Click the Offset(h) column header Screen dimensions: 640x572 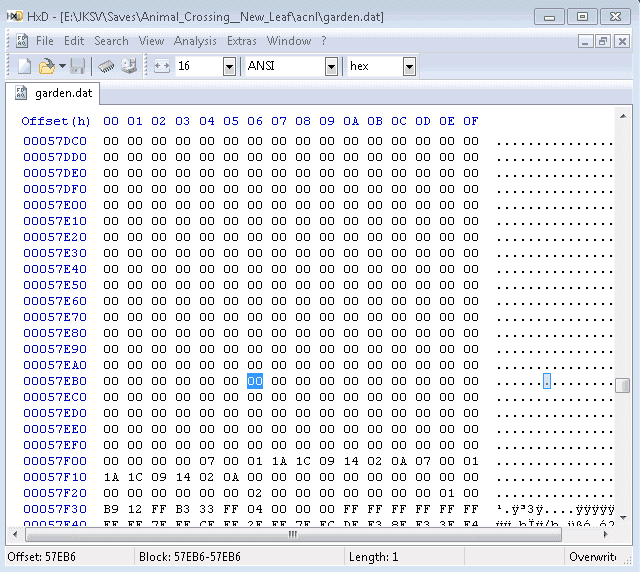tap(56, 121)
